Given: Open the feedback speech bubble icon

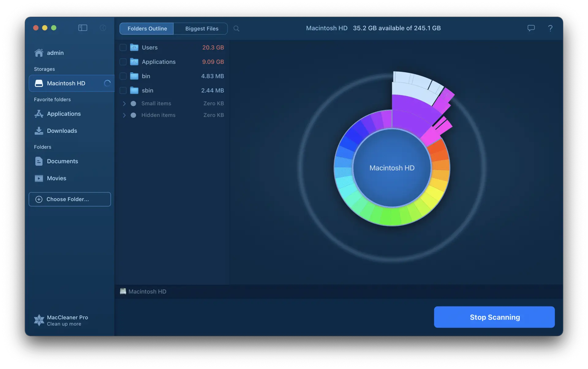Looking at the screenshot, I should (531, 28).
